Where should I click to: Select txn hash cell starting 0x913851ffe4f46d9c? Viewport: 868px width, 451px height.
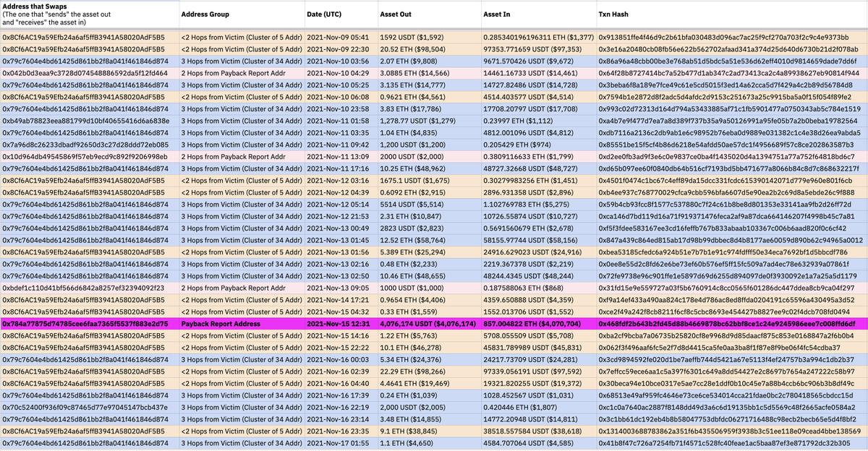pos(732,37)
